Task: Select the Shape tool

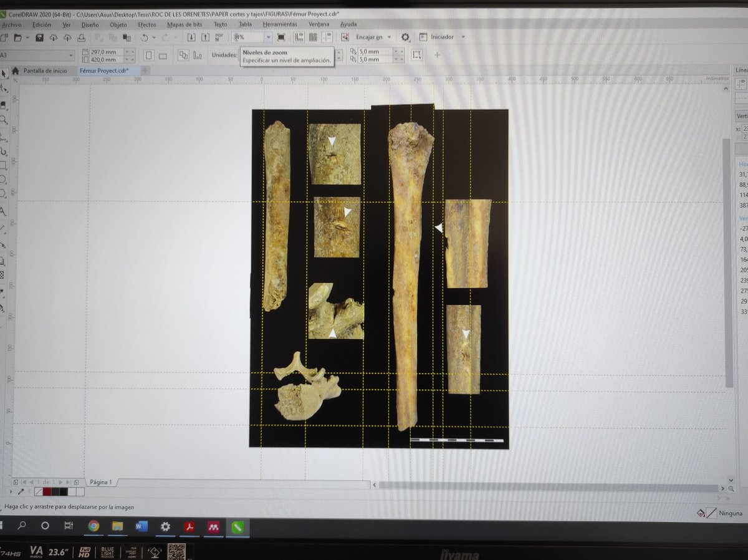Action: (6, 89)
